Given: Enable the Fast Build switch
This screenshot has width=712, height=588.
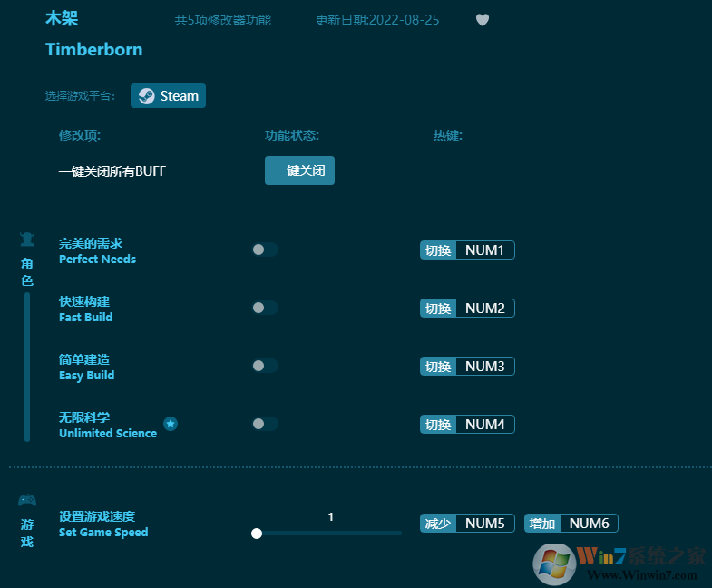Looking at the screenshot, I should [265, 308].
